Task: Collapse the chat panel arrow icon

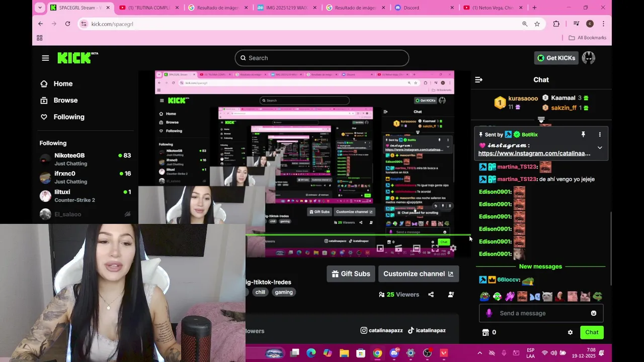Action: coord(478,79)
